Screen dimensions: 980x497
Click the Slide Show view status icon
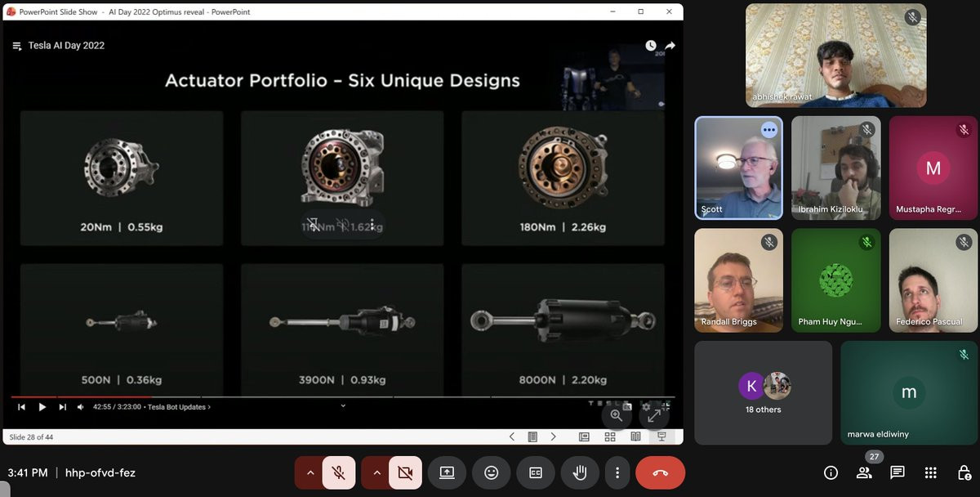tap(661, 437)
